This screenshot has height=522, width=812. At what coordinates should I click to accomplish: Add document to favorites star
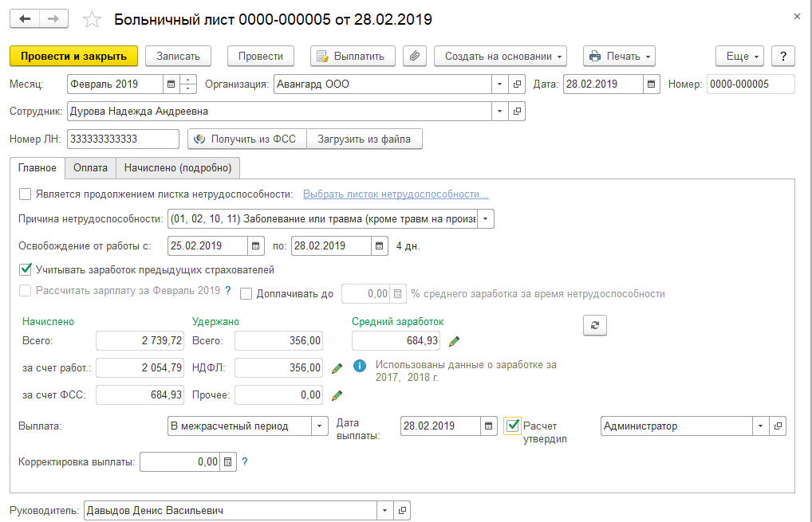(93, 19)
